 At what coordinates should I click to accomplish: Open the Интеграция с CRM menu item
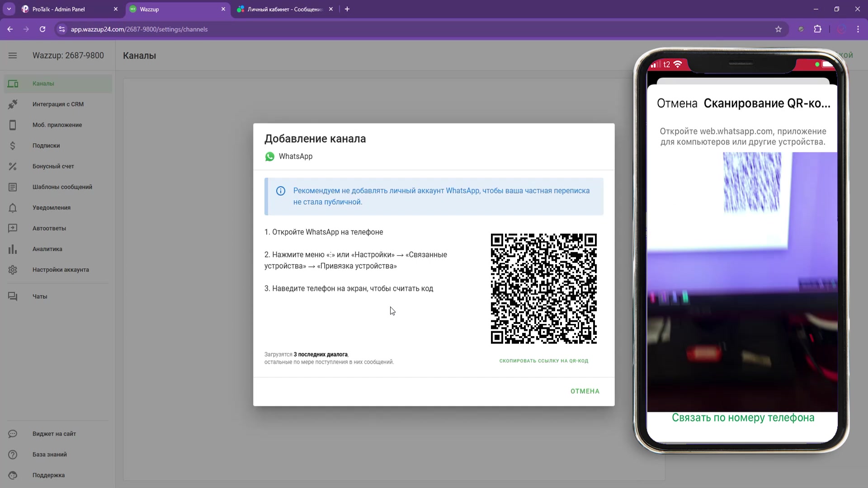click(58, 104)
